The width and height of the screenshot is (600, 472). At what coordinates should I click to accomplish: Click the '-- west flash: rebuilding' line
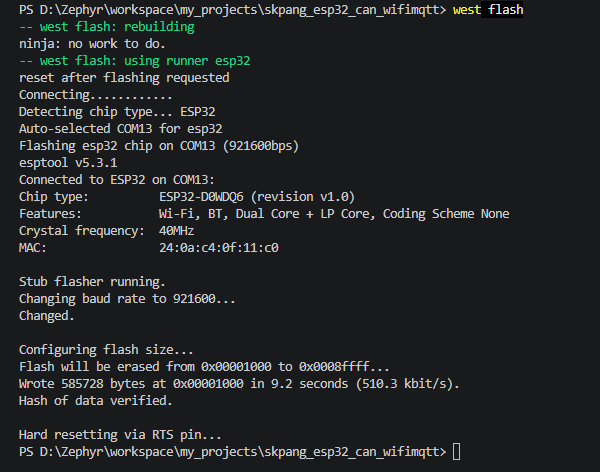click(x=107, y=27)
